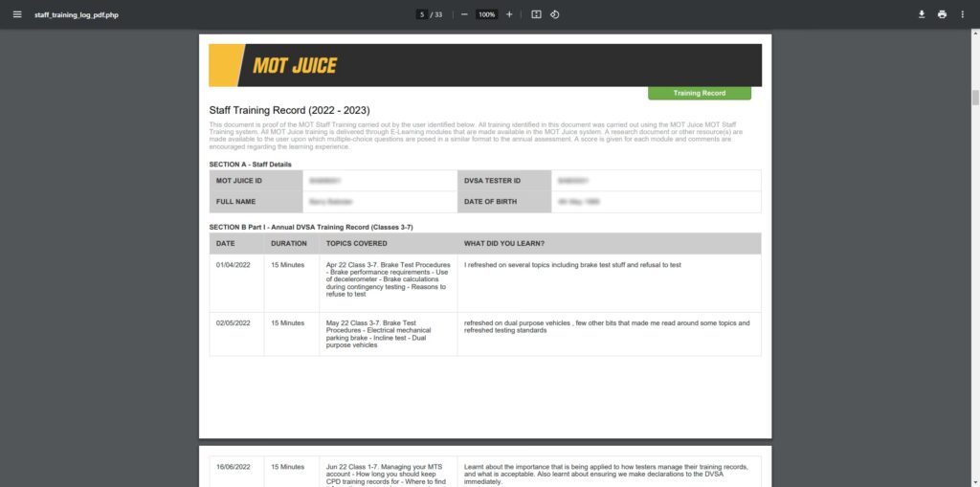Click the staff_training_log_pdf.php file title

click(78, 15)
